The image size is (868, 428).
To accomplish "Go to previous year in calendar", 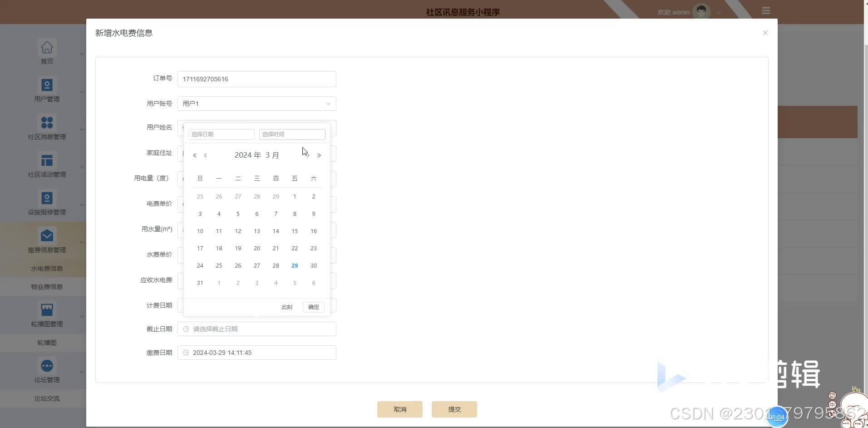I will coord(195,155).
